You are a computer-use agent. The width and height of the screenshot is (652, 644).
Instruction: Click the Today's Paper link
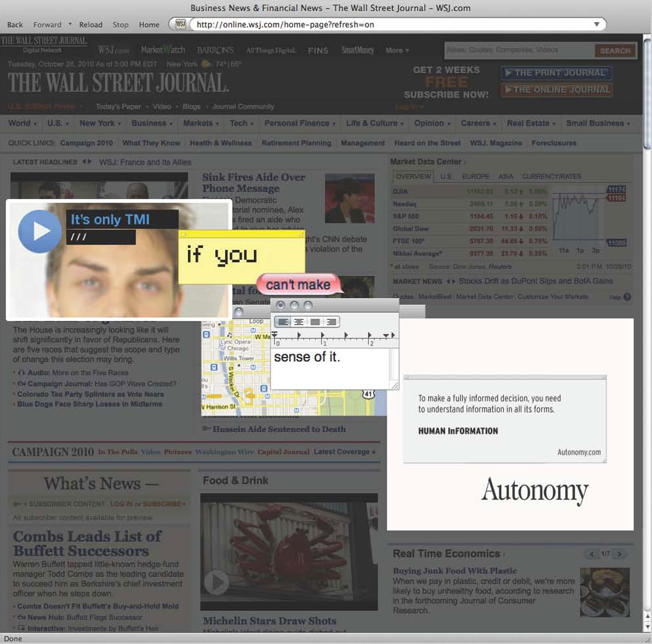pos(118,106)
